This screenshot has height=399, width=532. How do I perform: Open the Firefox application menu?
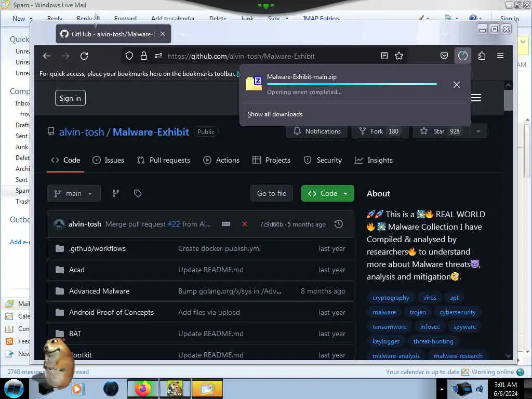coord(500,56)
